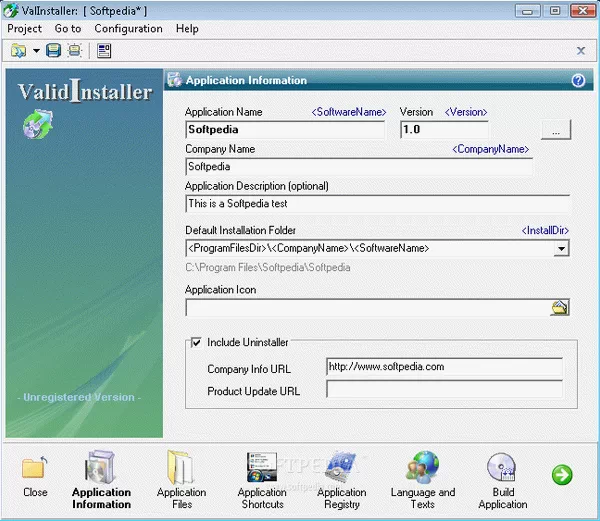Click the project properties toolbar icon
Screen dimensions: 600x521
point(104,50)
